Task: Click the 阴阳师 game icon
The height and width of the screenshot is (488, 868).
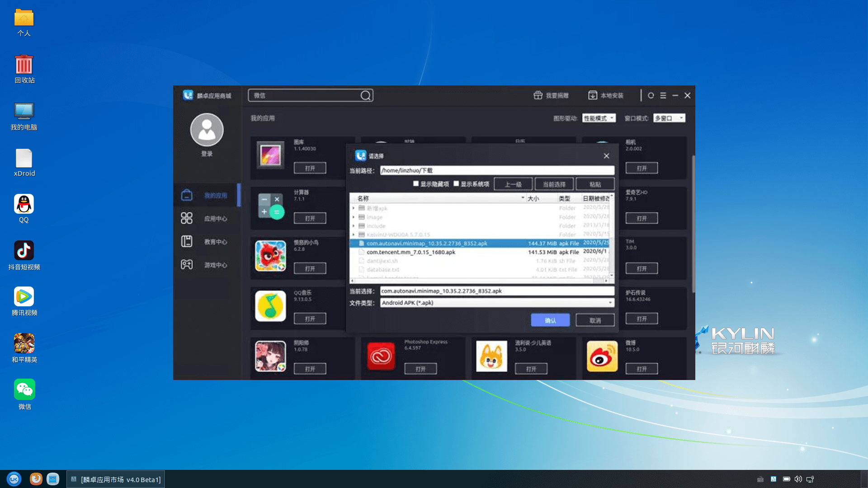Action: [270, 356]
